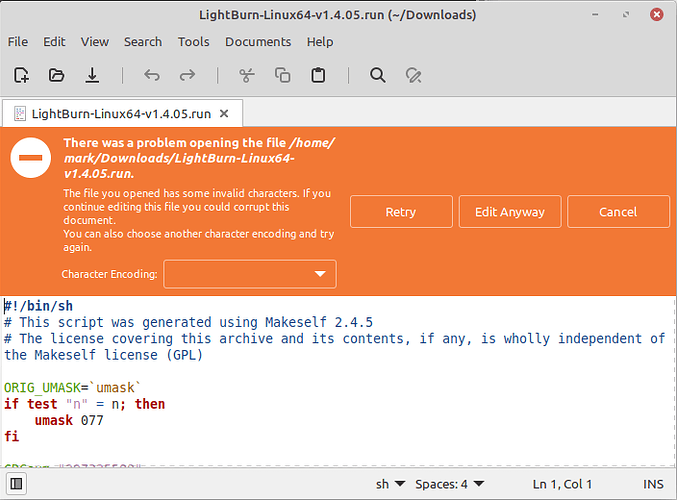Click the 'the Makeself license (GPL)' text
The image size is (677, 500).
[103, 355]
